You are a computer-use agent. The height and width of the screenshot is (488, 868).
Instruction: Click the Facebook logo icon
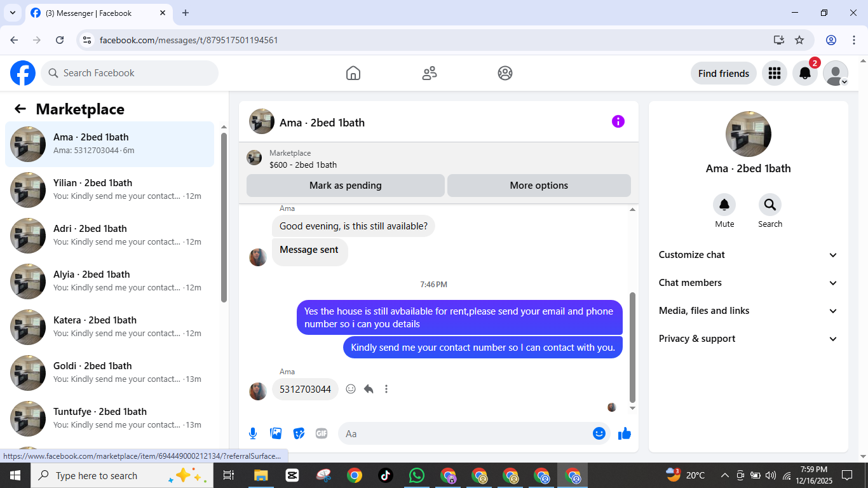[x=23, y=73]
